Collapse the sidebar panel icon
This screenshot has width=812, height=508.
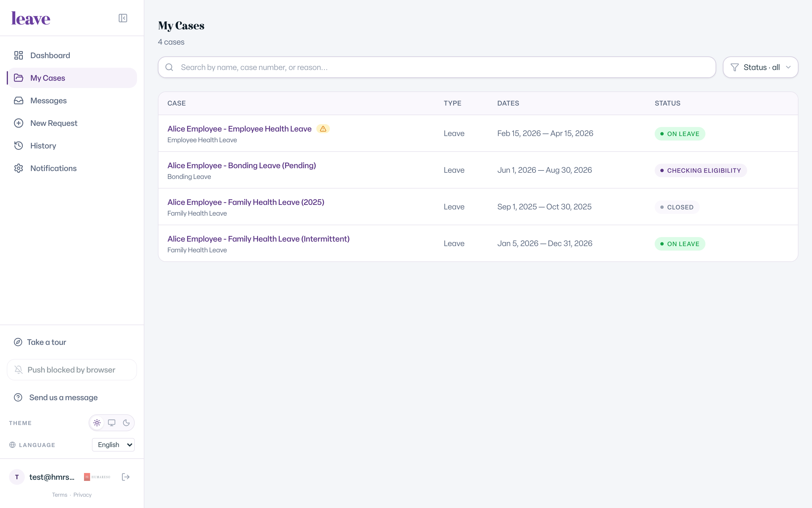pos(123,18)
